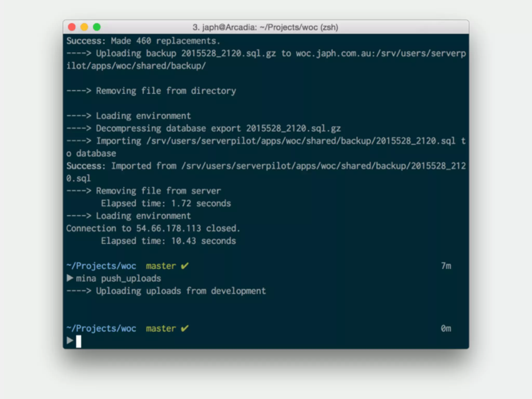Maximize terminal with the green button
532x399 pixels.
pos(97,27)
